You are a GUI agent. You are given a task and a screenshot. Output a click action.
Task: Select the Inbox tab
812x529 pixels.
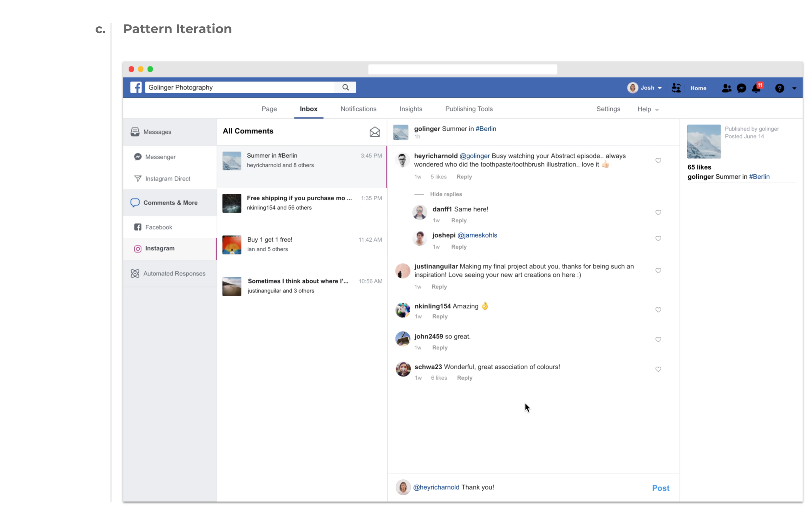tap(309, 109)
